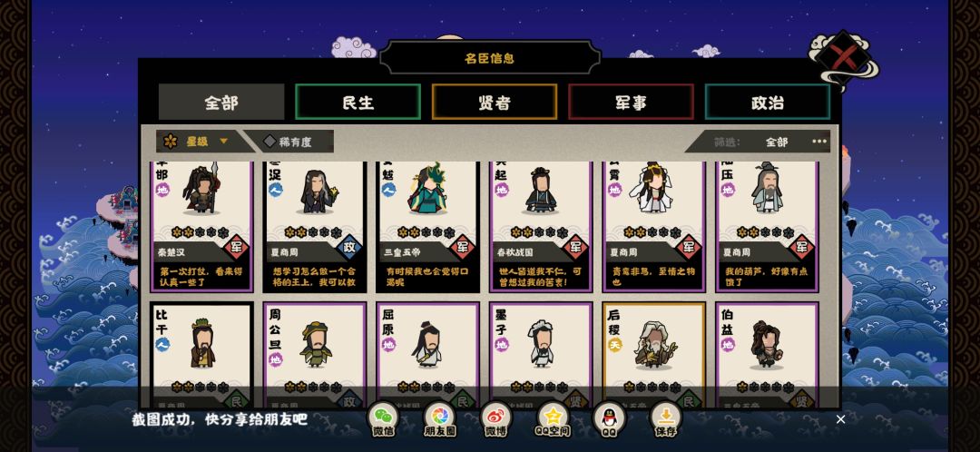Select the 屈原 character card
The width and height of the screenshot is (980, 452).
click(x=428, y=356)
